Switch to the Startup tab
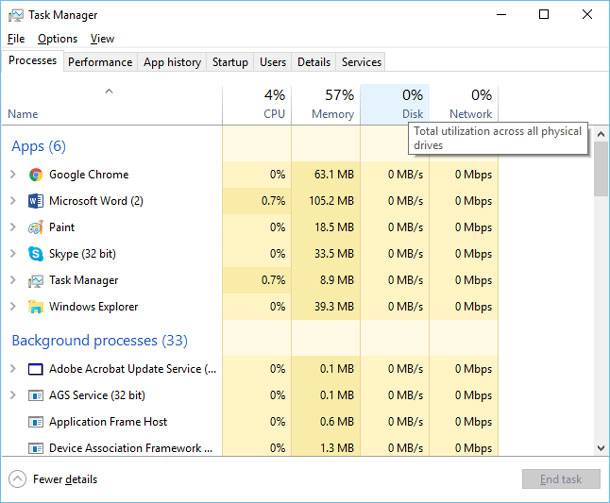The height and width of the screenshot is (503, 610). point(230,62)
